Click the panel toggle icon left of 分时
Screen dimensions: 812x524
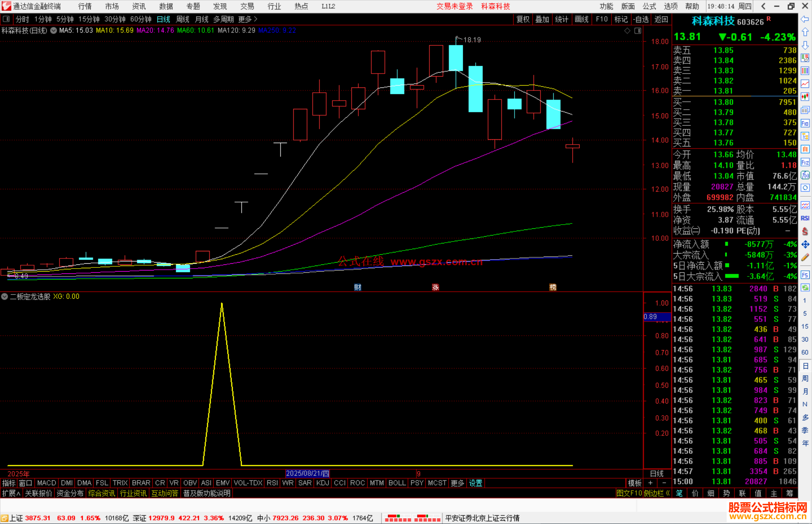(x=6, y=19)
